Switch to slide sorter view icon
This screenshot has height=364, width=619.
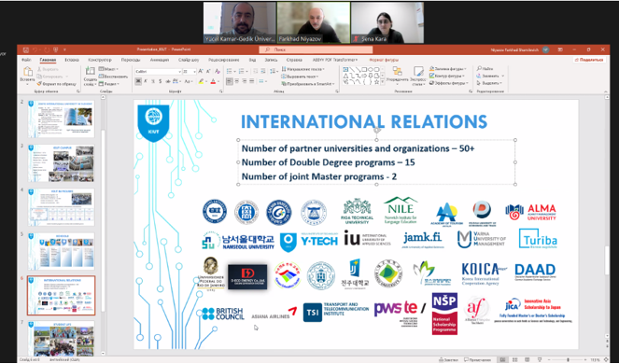(514, 359)
